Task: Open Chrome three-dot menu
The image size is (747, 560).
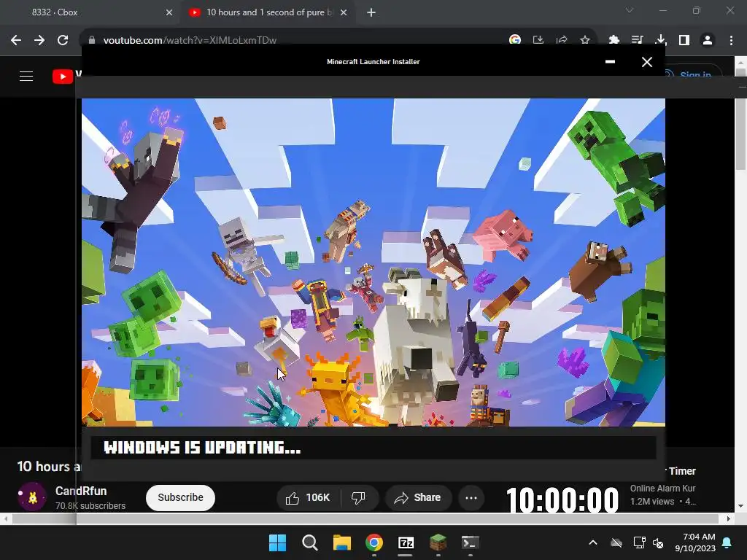Action: coord(731,40)
